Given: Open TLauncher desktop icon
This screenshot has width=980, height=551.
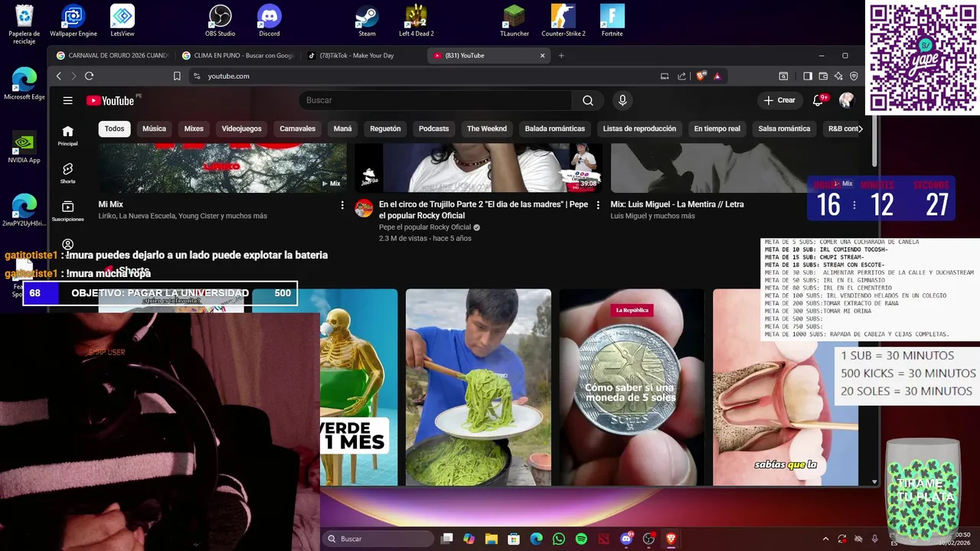Looking at the screenshot, I should point(514,21).
